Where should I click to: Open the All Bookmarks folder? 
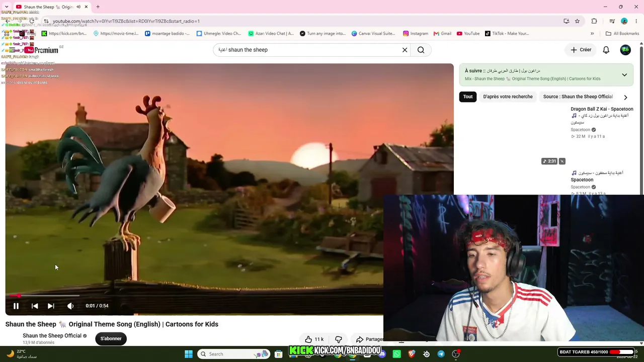622,34
